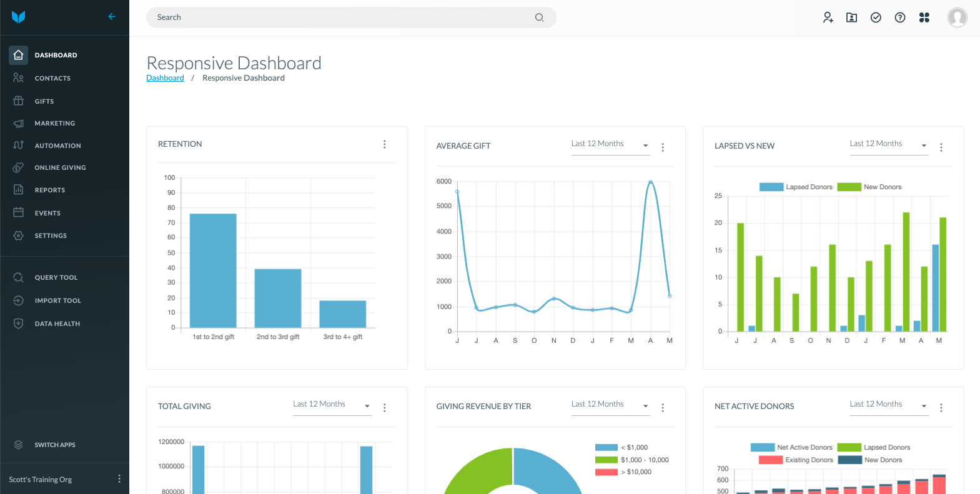Click the Events calendar icon
The height and width of the screenshot is (494, 980).
[19, 212]
